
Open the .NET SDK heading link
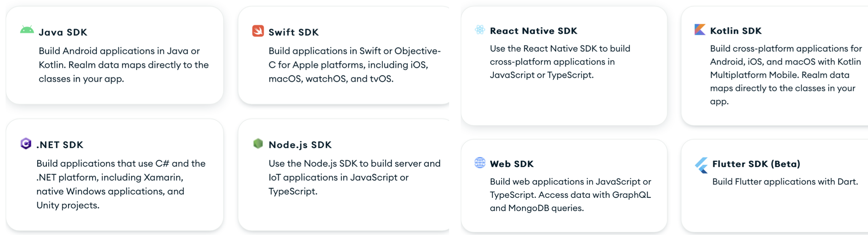coord(60,145)
